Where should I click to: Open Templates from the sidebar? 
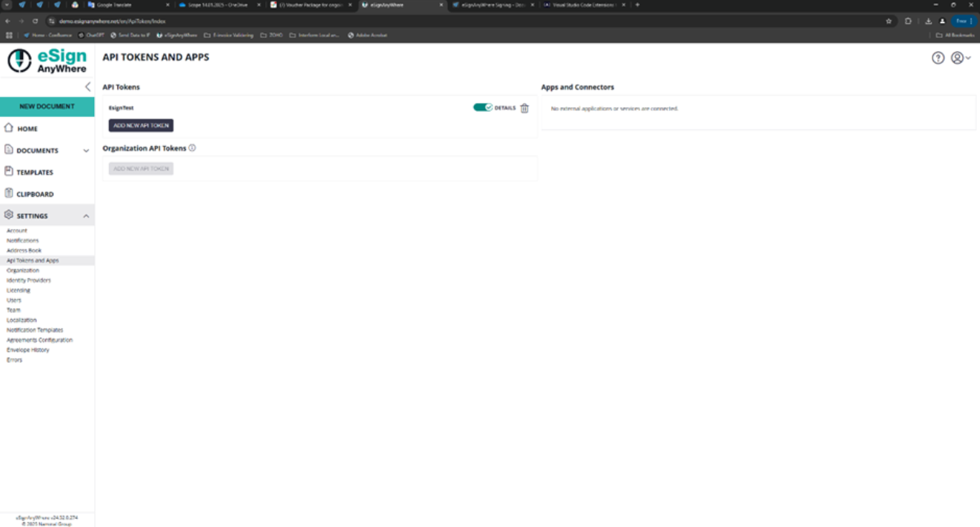pos(35,172)
